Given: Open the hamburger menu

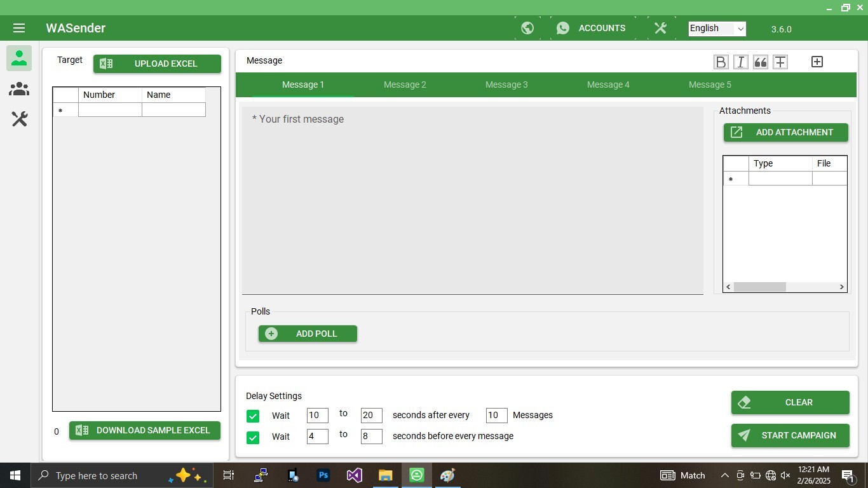Looking at the screenshot, I should [x=18, y=28].
